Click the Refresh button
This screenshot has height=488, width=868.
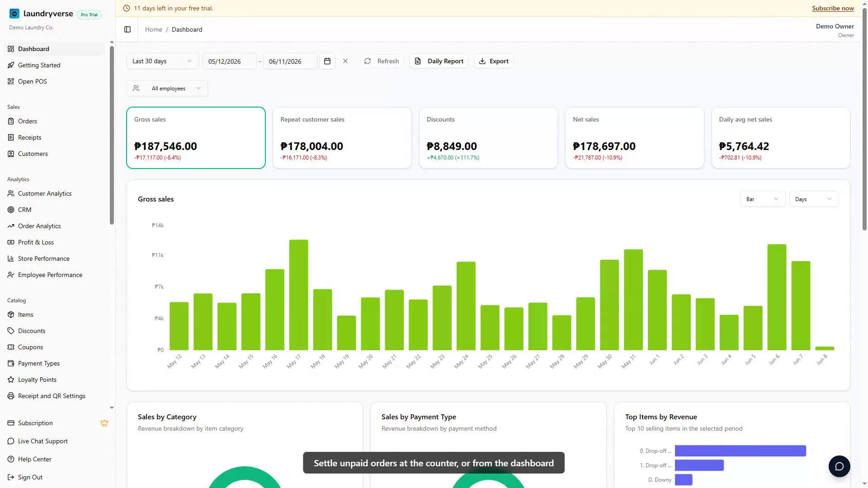coord(382,61)
